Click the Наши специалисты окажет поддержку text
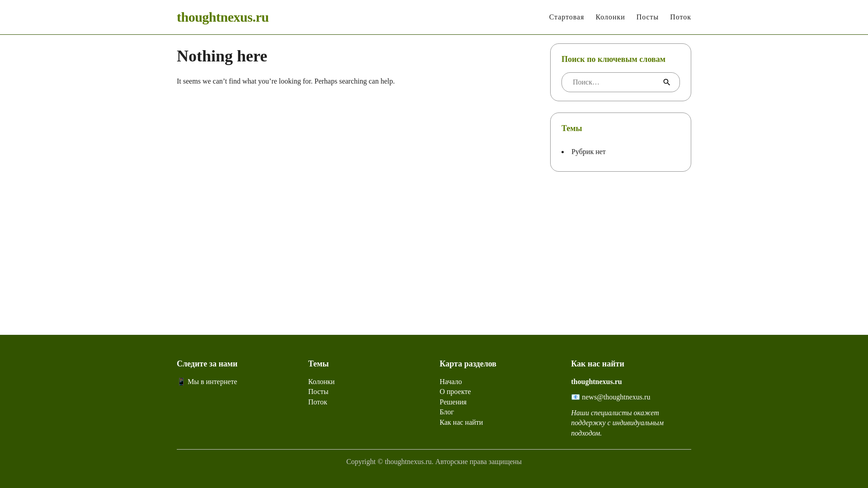Screen dimensions: 868x488 (x=617, y=423)
